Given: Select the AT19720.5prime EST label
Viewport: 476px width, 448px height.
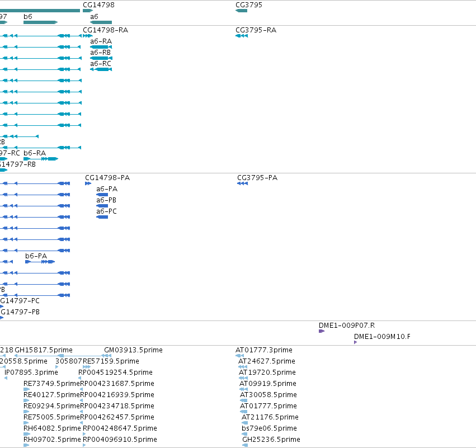Looking at the screenshot, I should coord(267,372).
